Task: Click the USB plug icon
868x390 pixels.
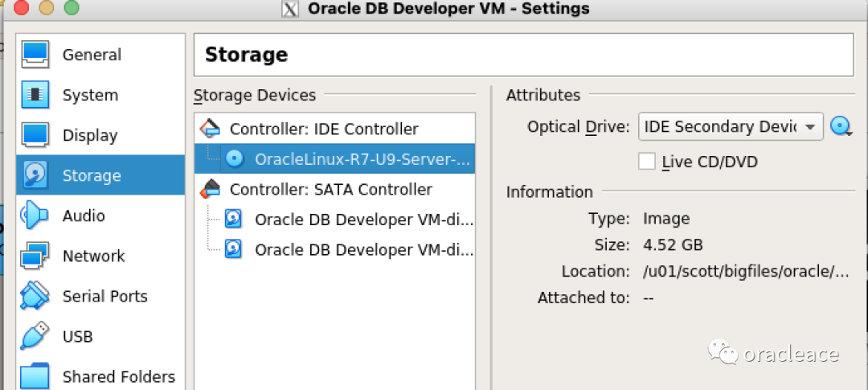Action: pyautogui.click(x=35, y=336)
